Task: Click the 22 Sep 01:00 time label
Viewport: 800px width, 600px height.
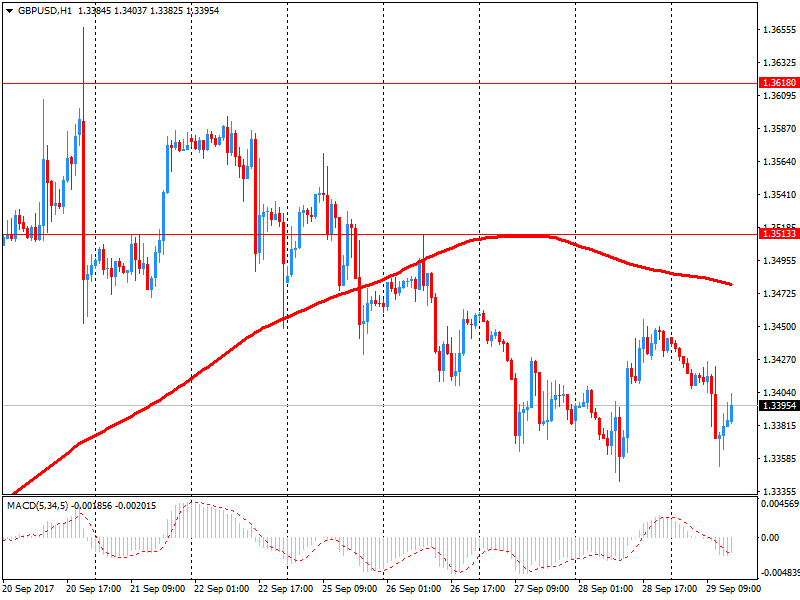Action: pos(221,589)
